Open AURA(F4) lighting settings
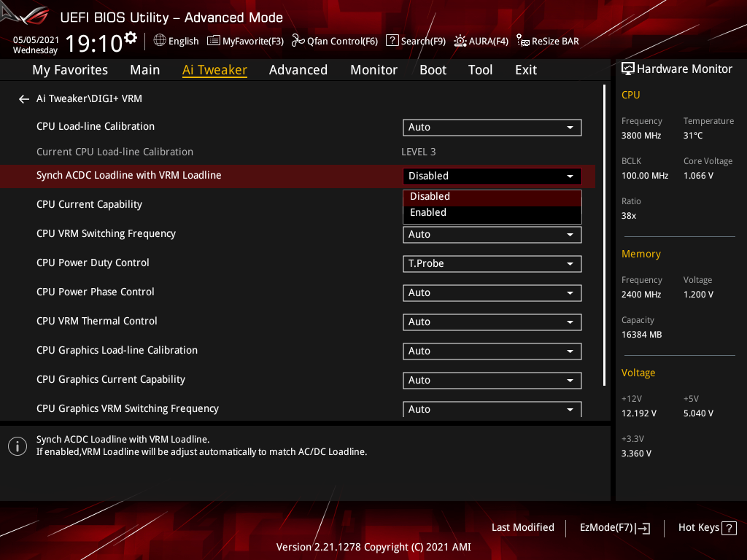747x560 pixels. pos(481,41)
